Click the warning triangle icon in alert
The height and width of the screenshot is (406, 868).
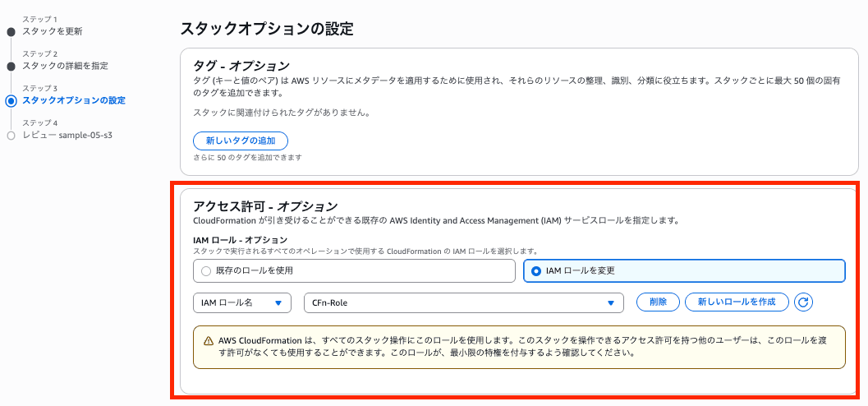pos(208,340)
